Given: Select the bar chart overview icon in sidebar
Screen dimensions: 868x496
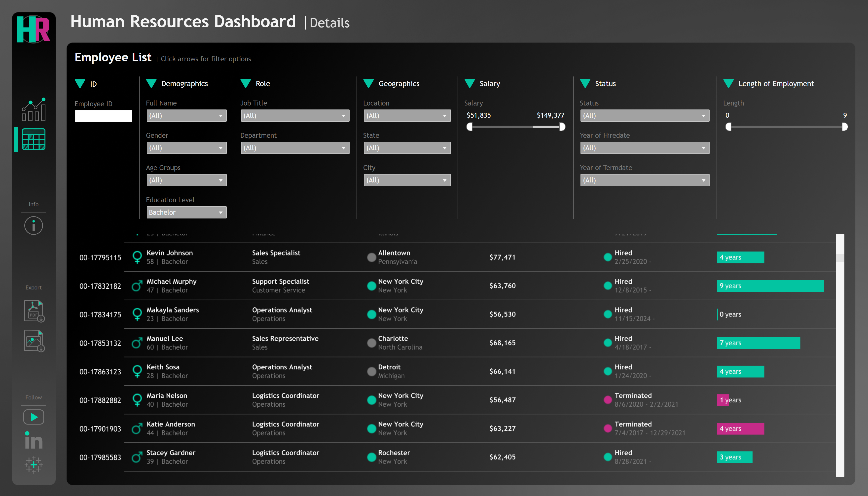Looking at the screenshot, I should 33,110.
